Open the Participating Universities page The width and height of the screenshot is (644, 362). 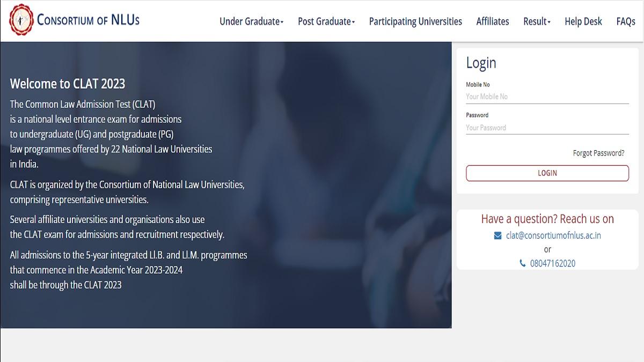click(x=415, y=21)
